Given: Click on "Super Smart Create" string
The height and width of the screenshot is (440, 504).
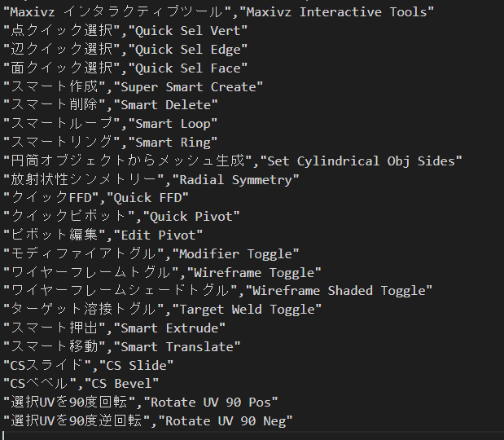Looking at the screenshot, I should pyautogui.click(x=188, y=87).
